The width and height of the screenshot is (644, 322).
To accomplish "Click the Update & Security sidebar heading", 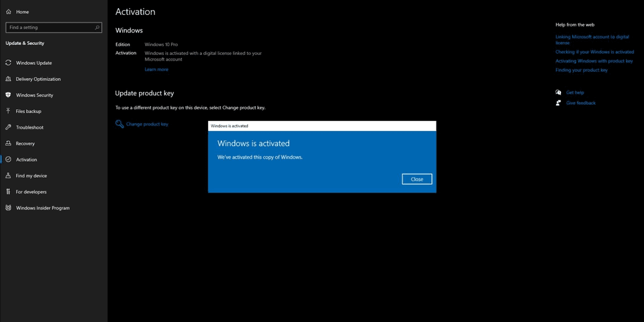I will coord(25,43).
